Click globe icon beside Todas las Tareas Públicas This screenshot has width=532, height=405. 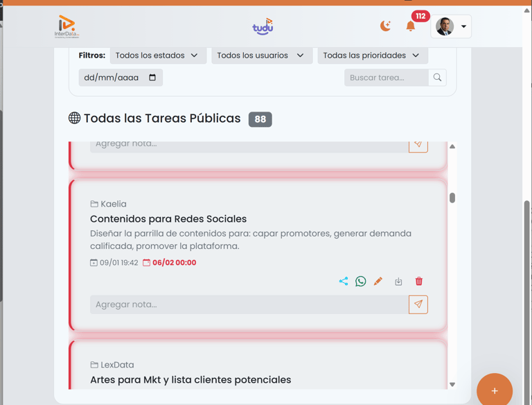click(x=75, y=118)
